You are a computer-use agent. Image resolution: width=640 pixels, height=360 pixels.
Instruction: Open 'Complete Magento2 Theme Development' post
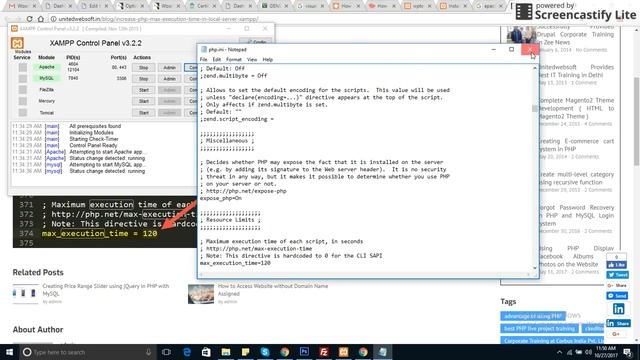576,108
